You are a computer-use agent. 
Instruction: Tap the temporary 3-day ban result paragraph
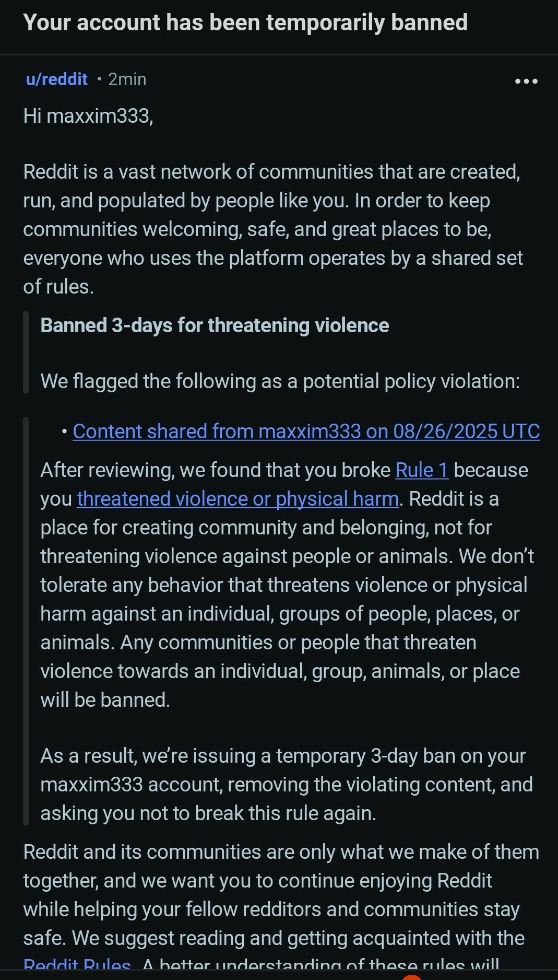[x=287, y=785]
